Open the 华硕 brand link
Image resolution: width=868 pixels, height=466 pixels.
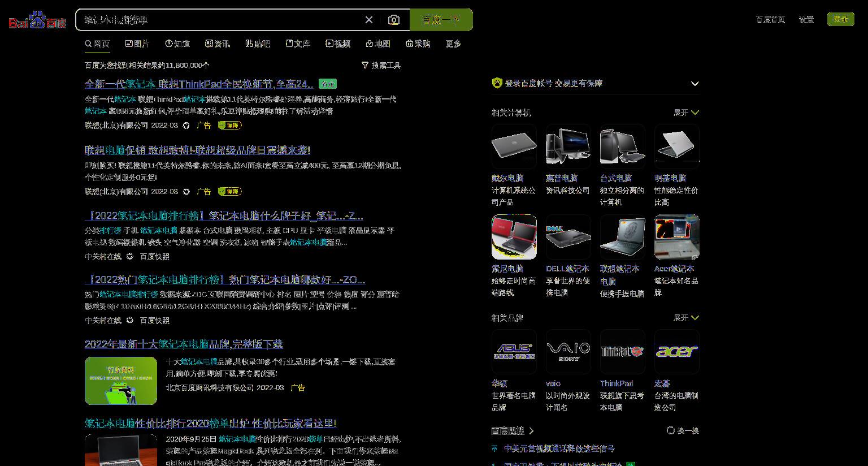tap(500, 383)
